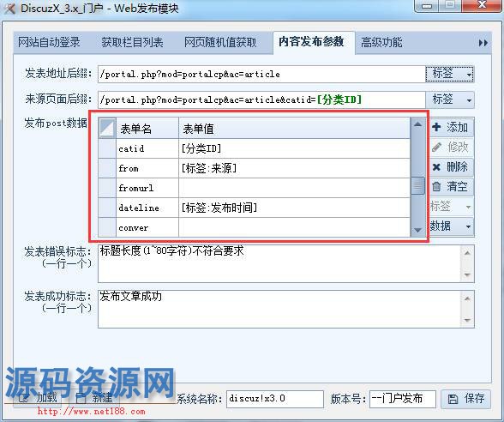504x422 pixels.
Task: Open the 标签 dropdown beside 发表地址后缀
Action: coord(450,74)
